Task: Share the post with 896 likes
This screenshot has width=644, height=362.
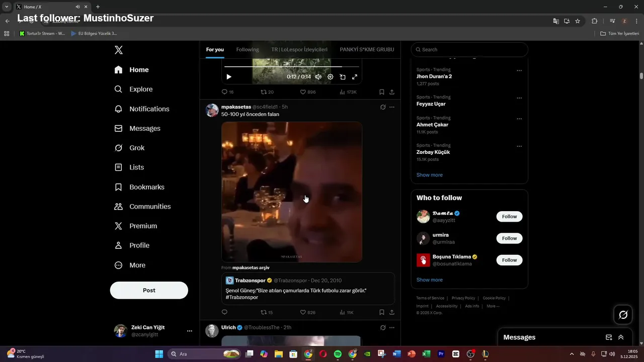Action: pos(392,92)
